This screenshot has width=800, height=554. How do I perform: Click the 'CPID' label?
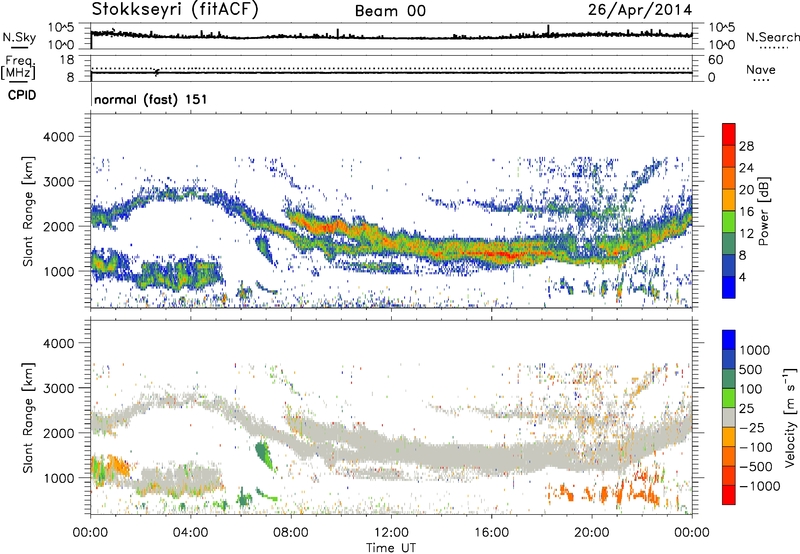point(22,95)
